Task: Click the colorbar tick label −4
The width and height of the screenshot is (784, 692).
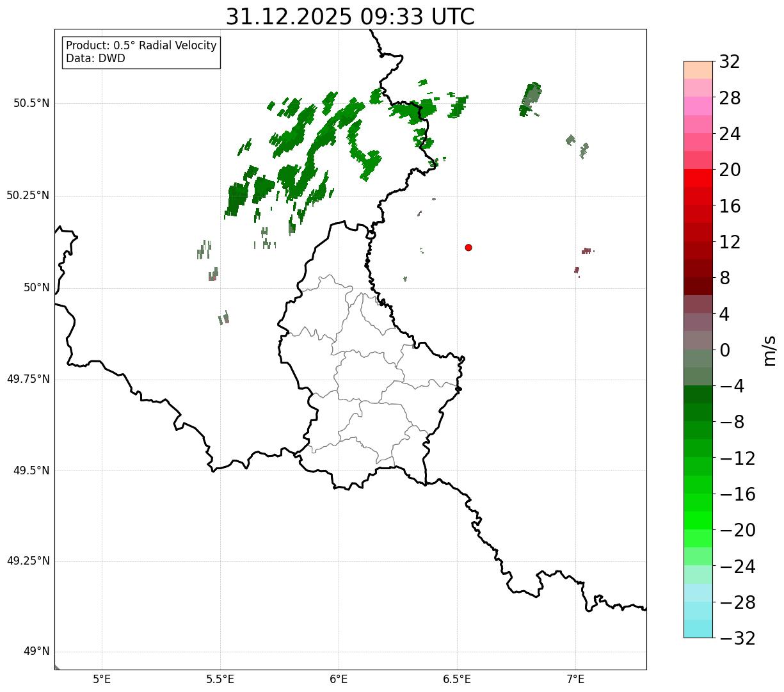Action: 732,386
